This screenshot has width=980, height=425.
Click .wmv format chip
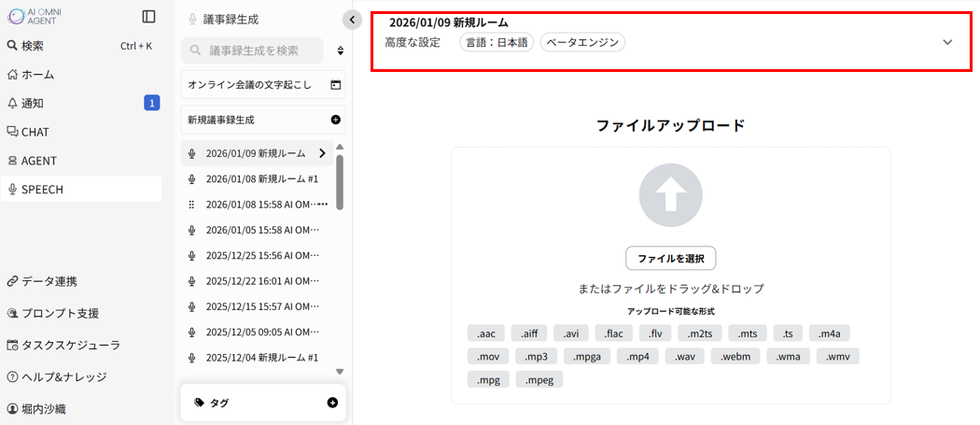[x=838, y=357]
